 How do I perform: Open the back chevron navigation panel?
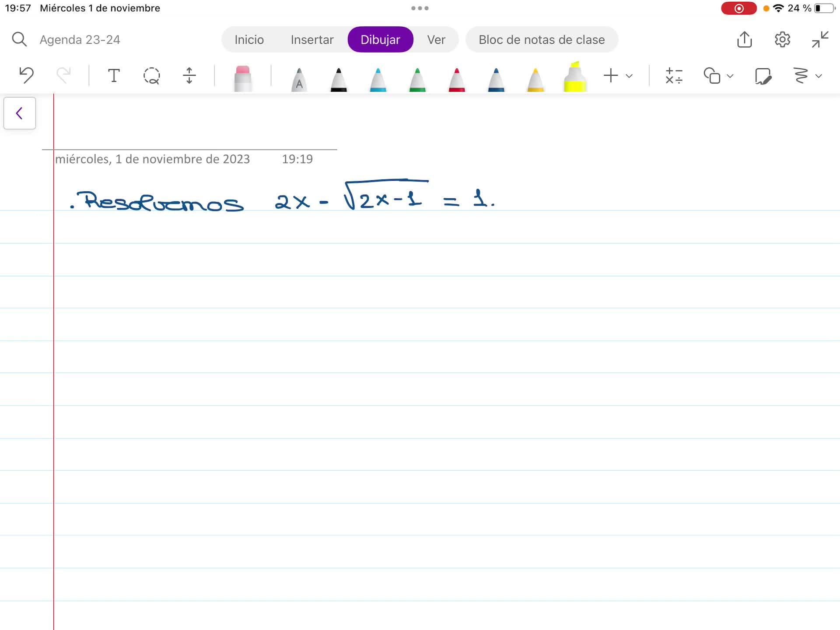pos(20,113)
